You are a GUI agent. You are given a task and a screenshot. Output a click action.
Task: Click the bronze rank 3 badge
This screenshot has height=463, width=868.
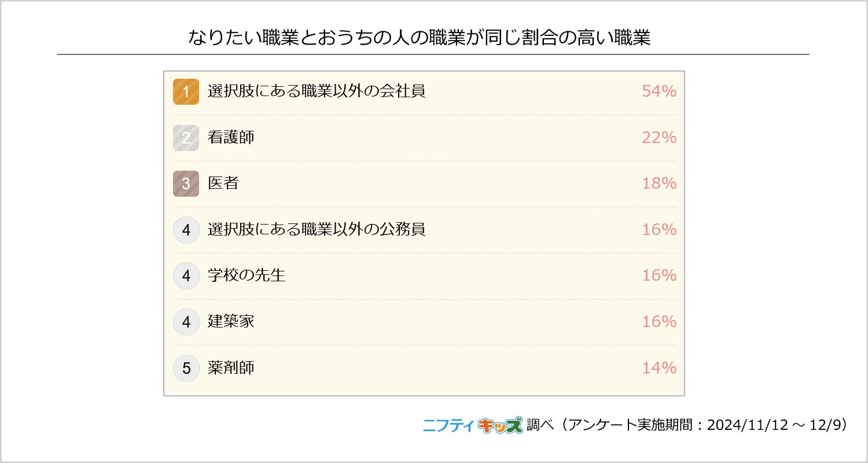(186, 183)
